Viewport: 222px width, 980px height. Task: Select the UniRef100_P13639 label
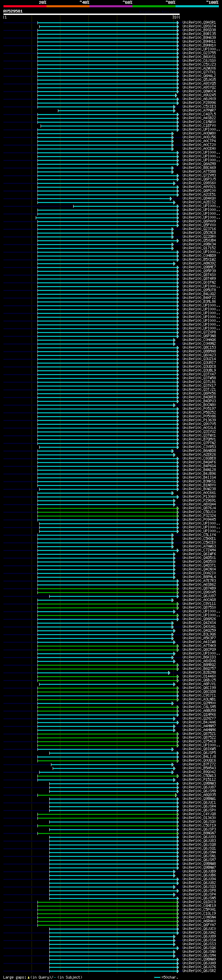click(x=199, y=420)
